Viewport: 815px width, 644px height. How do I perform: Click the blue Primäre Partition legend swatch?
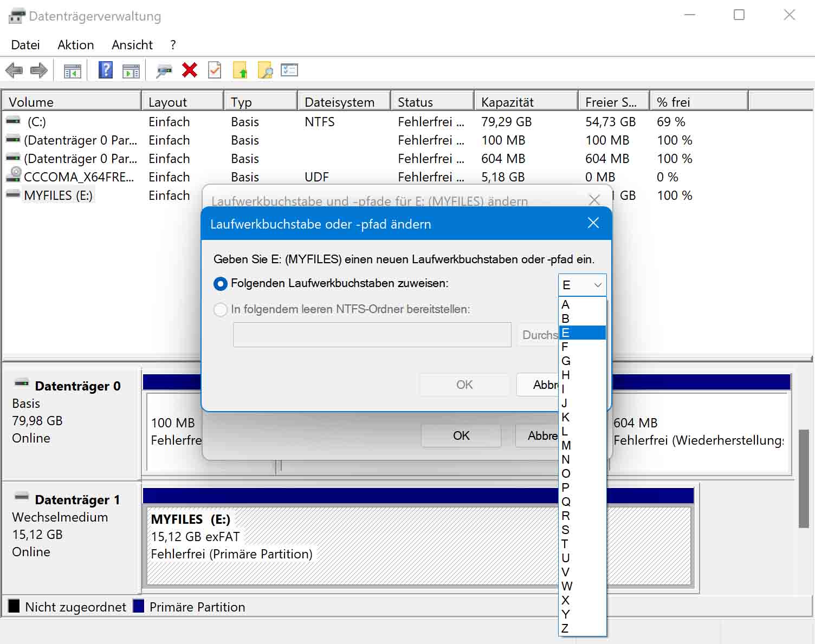pyautogui.click(x=139, y=606)
